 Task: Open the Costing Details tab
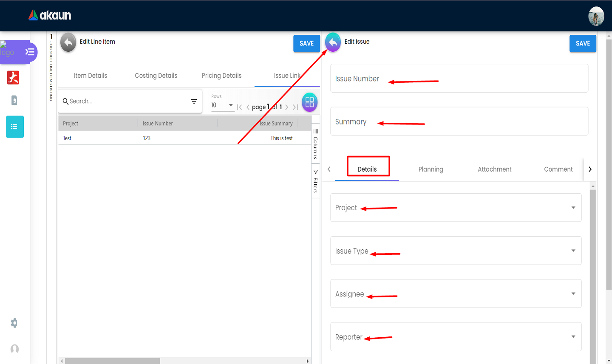(156, 76)
